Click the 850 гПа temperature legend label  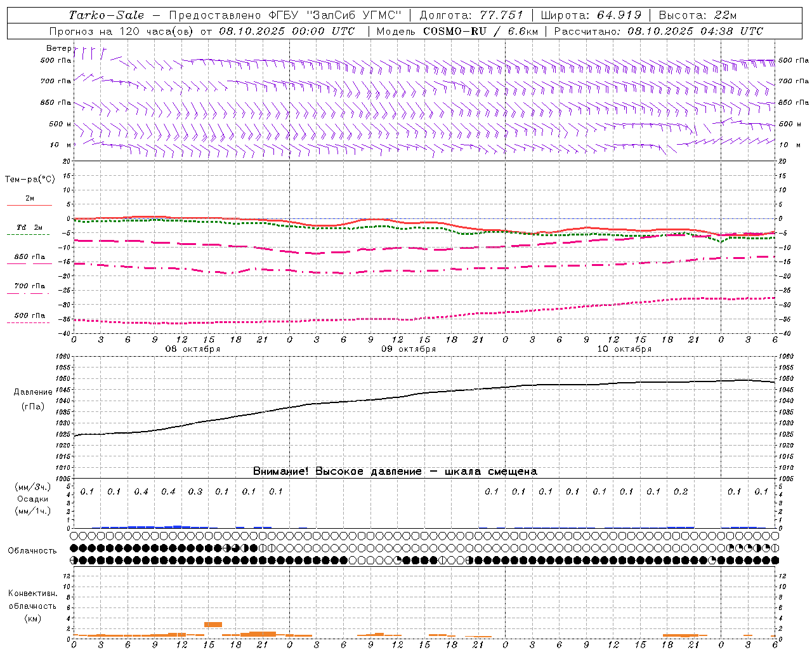(x=30, y=257)
